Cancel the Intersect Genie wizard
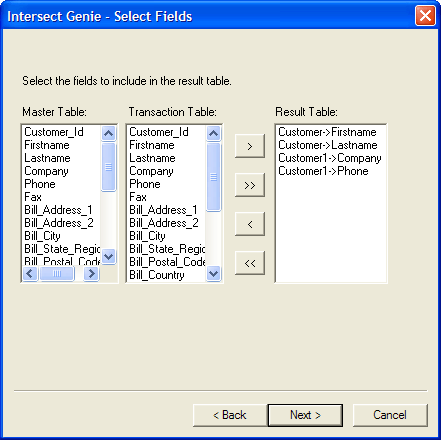Viewport: 441px width, 440px height. coord(390,415)
